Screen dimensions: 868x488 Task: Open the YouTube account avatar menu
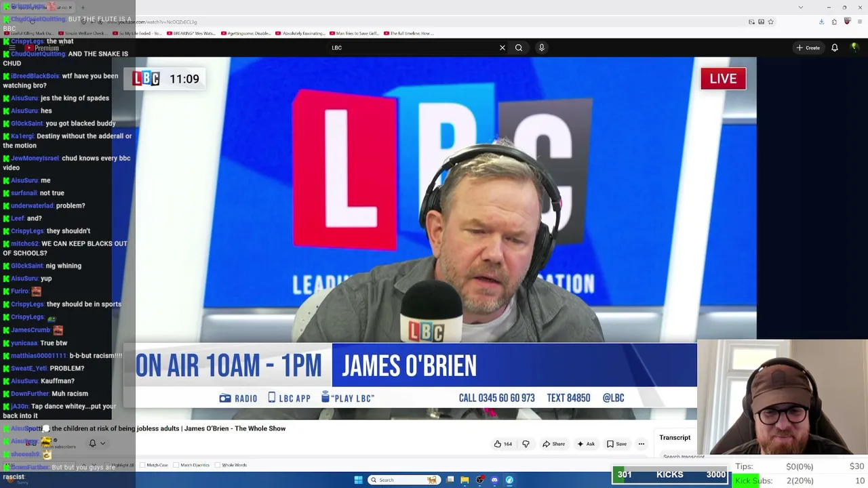855,47
